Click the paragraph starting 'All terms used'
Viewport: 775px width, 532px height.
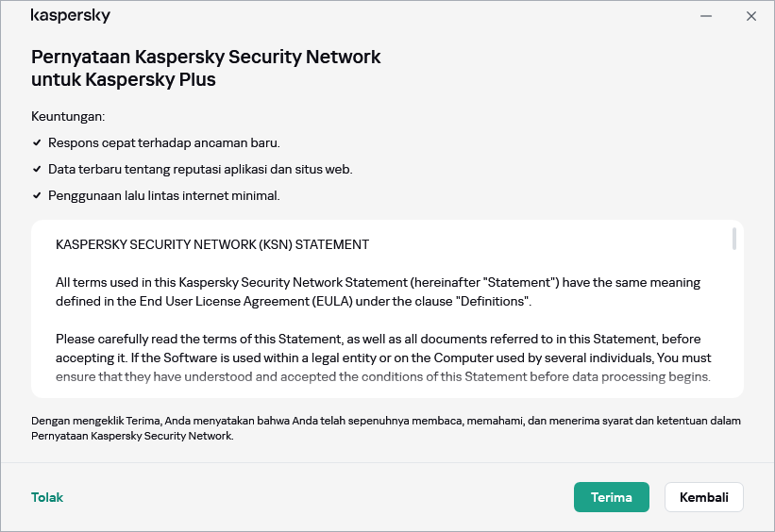(378, 291)
